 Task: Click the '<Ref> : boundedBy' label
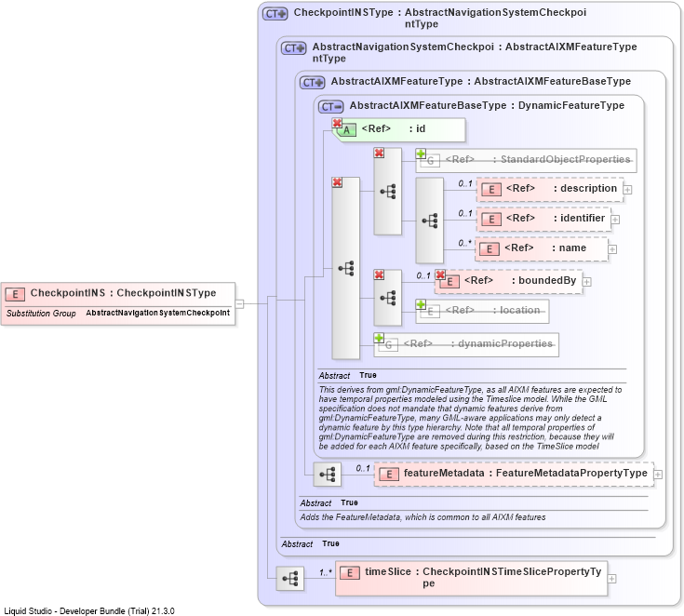(520, 280)
